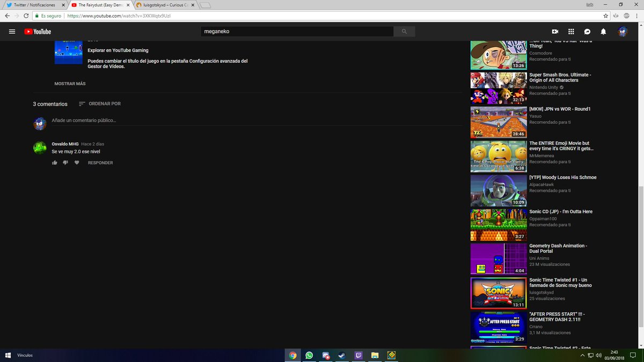Open WhatsApp from the taskbar
Image resolution: width=644 pixels, height=362 pixels.
pyautogui.click(x=309, y=355)
